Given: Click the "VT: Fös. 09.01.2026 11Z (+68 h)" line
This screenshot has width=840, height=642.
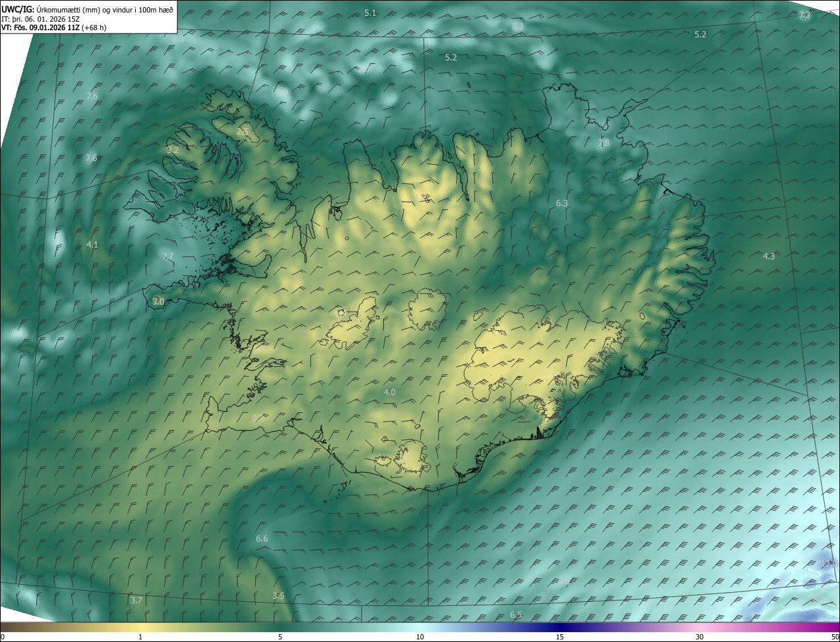Looking at the screenshot, I should click(x=54, y=28).
